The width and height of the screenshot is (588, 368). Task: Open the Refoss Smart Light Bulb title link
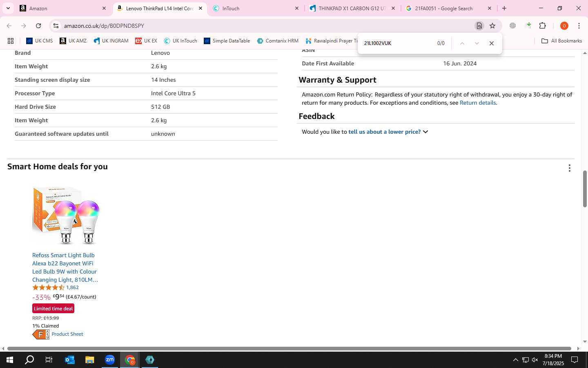65,267
